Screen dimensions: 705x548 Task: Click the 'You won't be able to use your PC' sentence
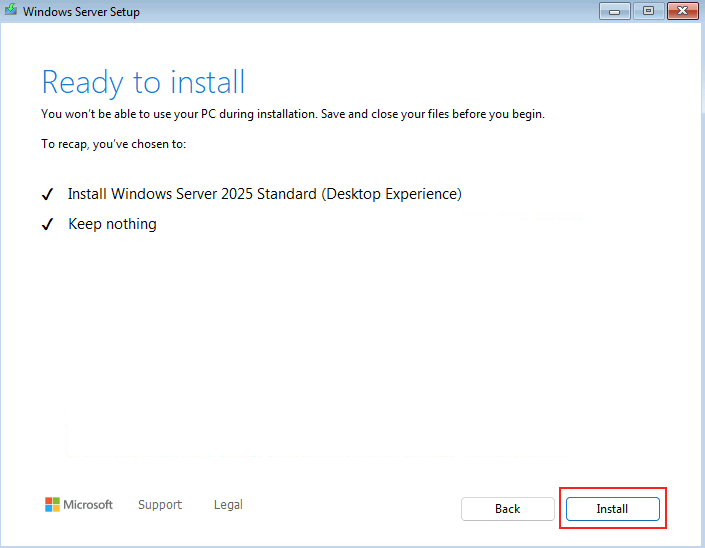[293, 114]
